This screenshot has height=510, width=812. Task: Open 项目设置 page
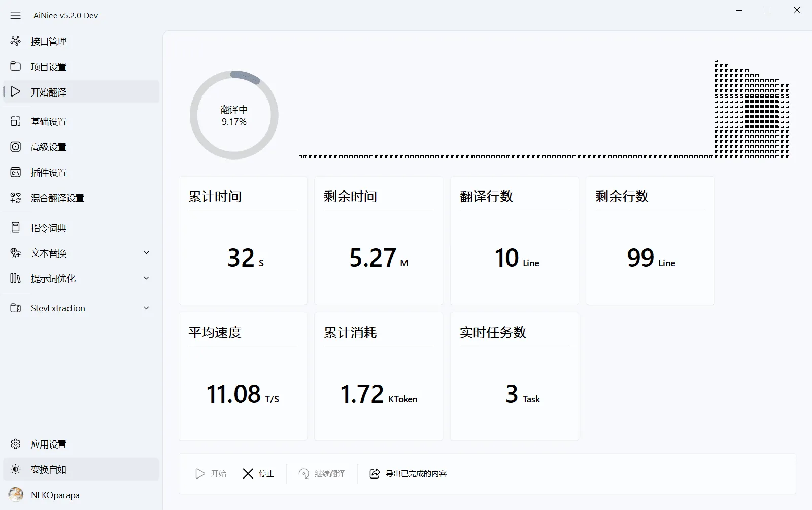(x=81, y=66)
